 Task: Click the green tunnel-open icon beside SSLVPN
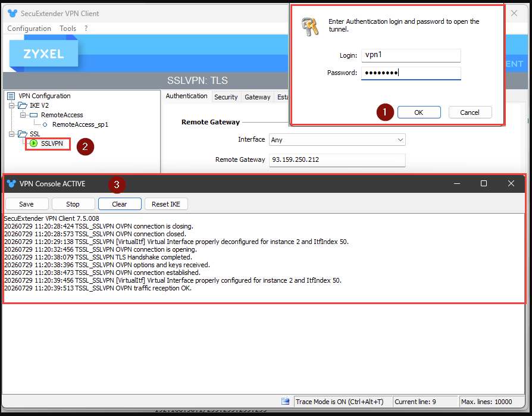point(33,143)
